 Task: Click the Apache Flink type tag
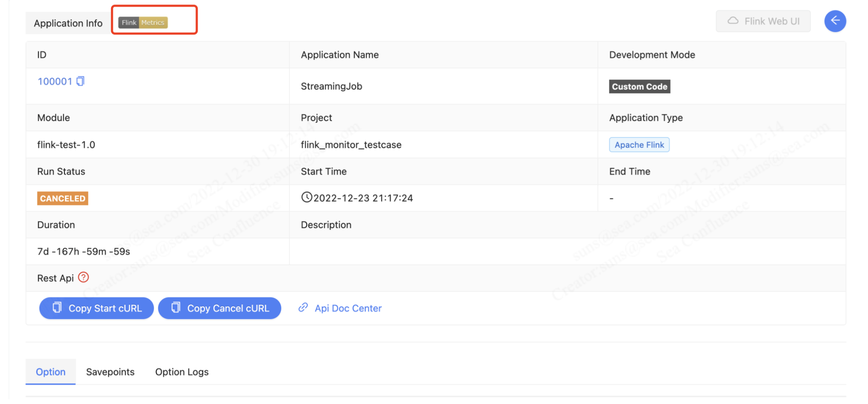click(639, 145)
